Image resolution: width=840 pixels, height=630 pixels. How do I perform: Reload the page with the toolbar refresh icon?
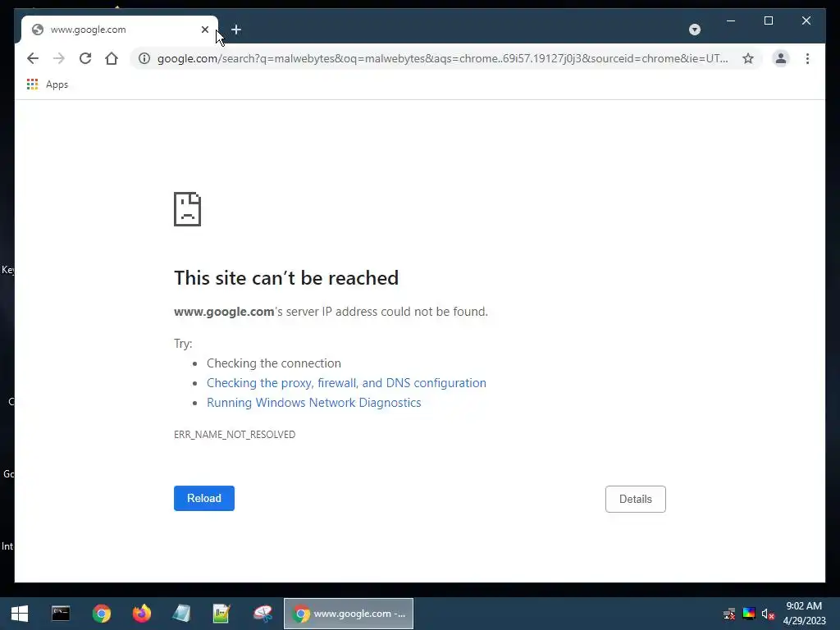[85, 58]
